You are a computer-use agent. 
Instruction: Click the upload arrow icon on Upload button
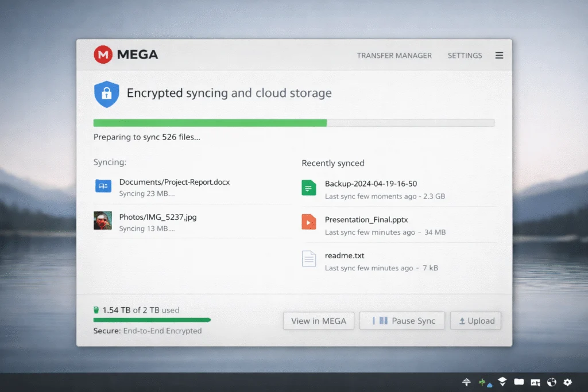(463, 320)
